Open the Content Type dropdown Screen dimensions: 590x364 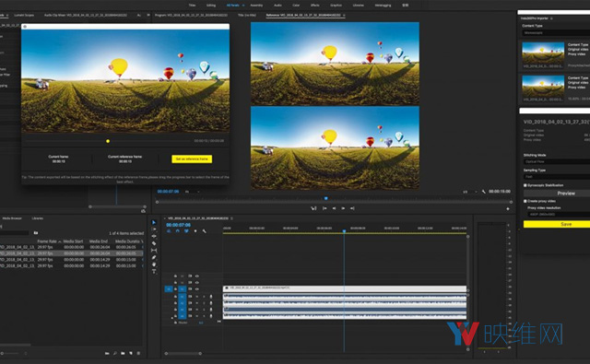(556, 33)
